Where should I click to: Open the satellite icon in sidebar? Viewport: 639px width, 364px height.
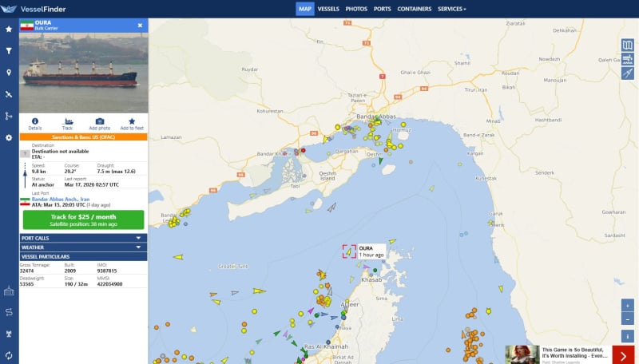[9, 94]
